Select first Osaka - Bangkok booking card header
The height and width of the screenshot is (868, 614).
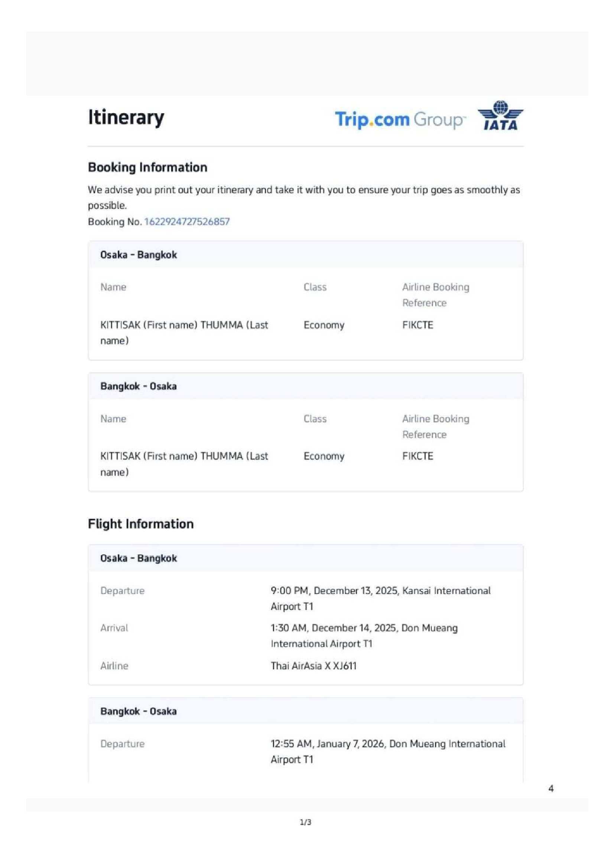(139, 255)
